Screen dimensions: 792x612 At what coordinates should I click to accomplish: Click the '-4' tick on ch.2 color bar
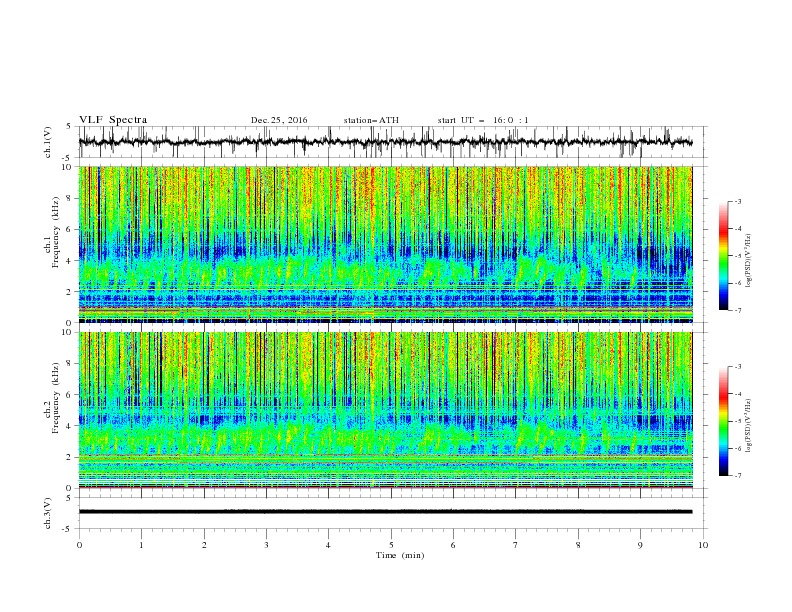tap(738, 394)
